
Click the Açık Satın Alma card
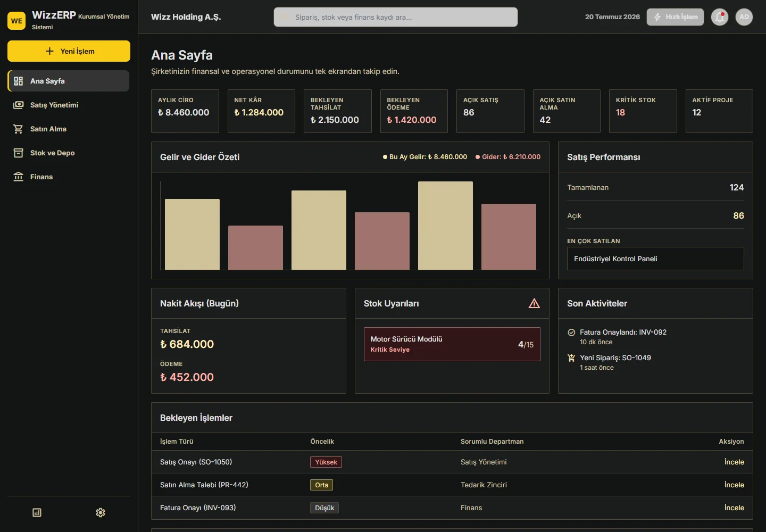pos(567,111)
